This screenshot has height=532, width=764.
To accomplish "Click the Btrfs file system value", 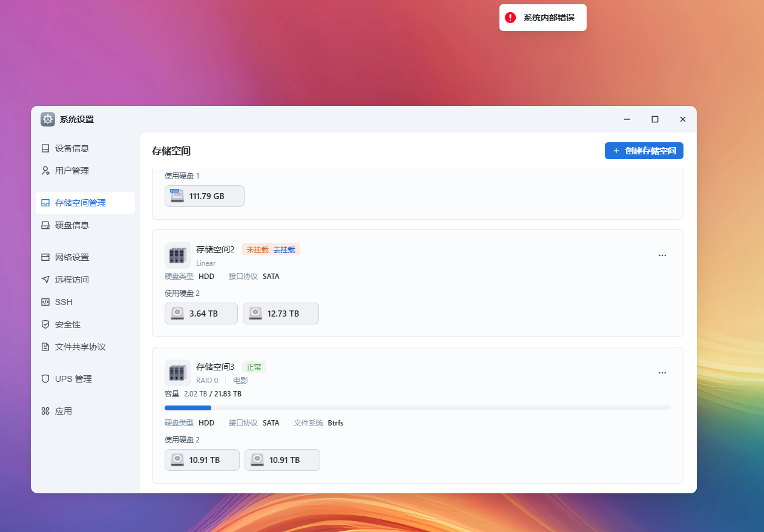I will pos(335,423).
